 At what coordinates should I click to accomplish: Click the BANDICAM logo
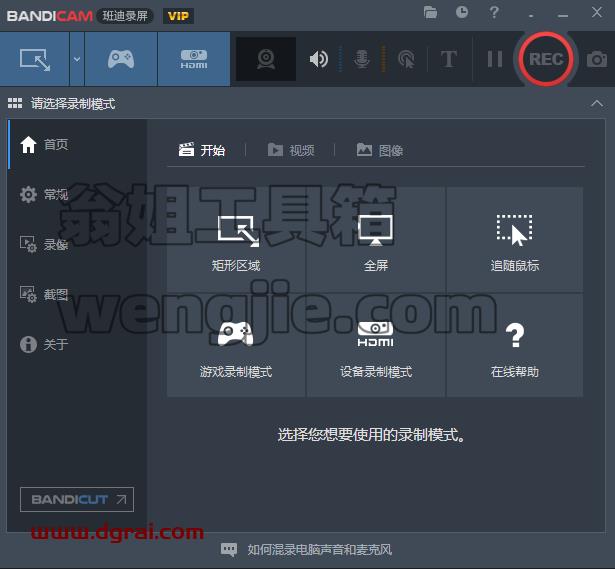[50, 16]
